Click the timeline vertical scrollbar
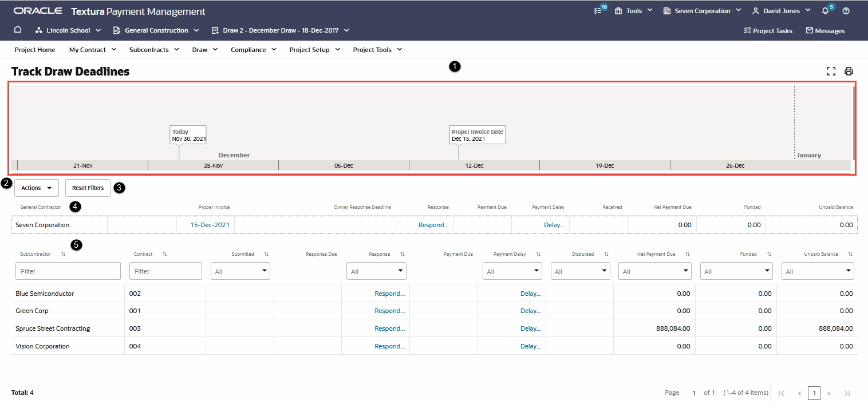This screenshot has height=404, width=868. pos(854,123)
